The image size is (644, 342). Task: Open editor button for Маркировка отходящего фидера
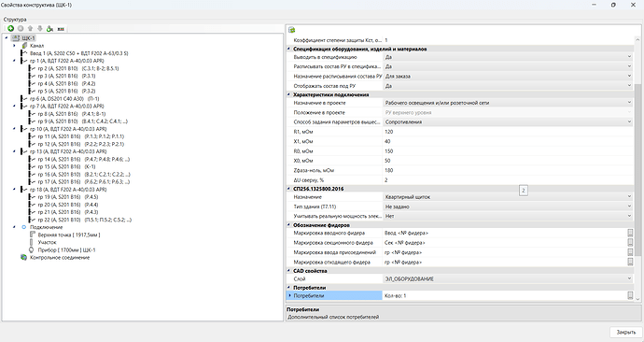tap(630, 262)
